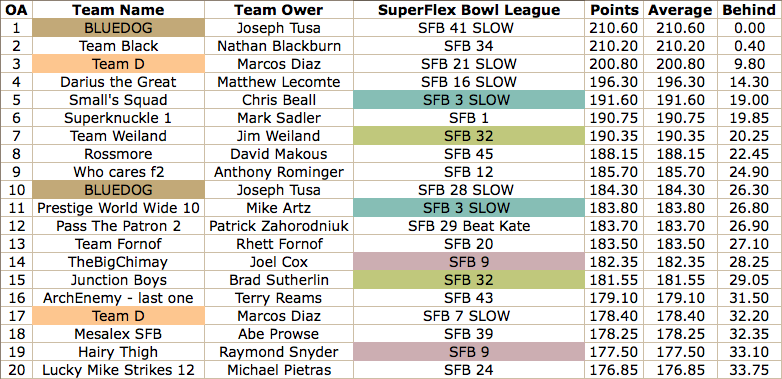
Task: Select the Average column header
Action: pos(680,9)
